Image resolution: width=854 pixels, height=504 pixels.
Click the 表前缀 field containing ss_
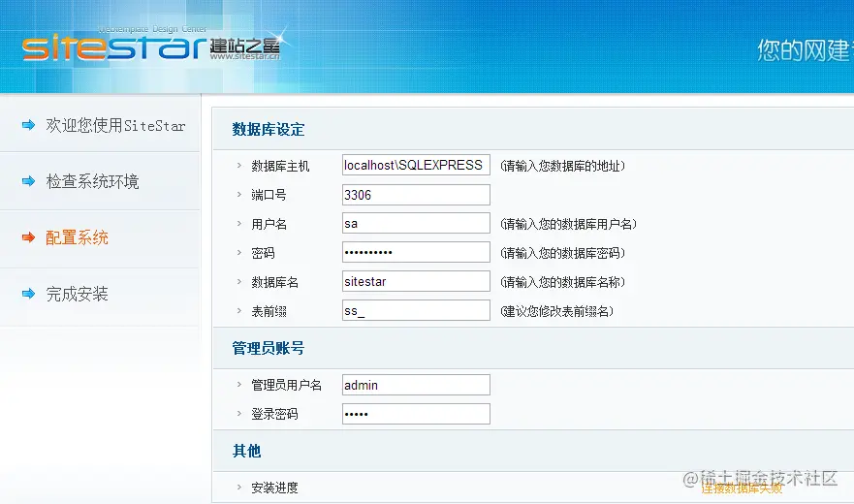click(x=416, y=310)
